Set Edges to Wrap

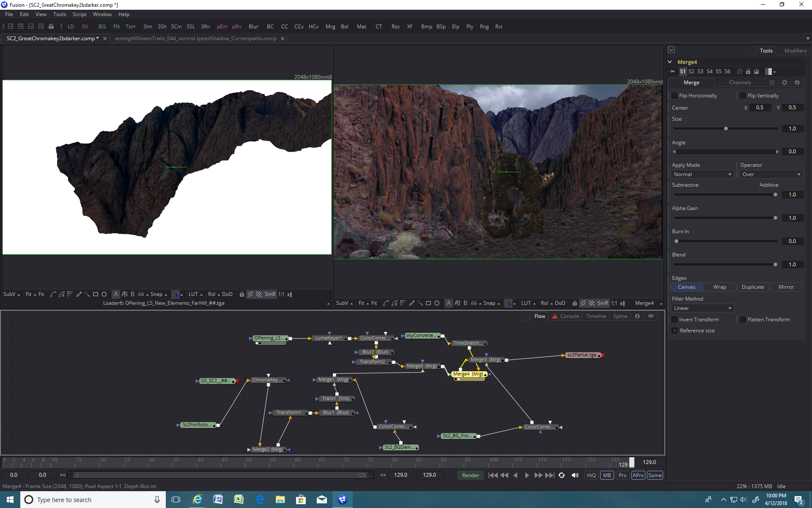pyautogui.click(x=720, y=287)
